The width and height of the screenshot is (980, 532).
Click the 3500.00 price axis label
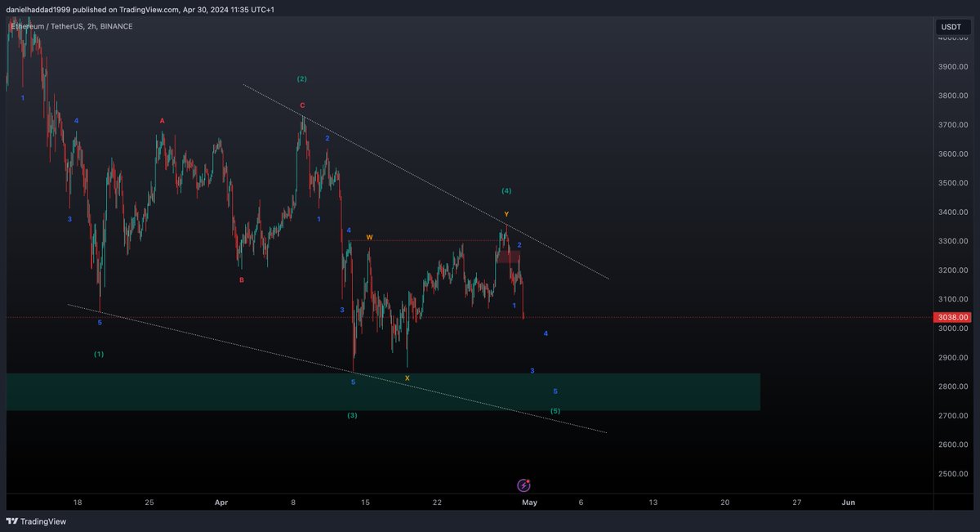pyautogui.click(x=953, y=183)
